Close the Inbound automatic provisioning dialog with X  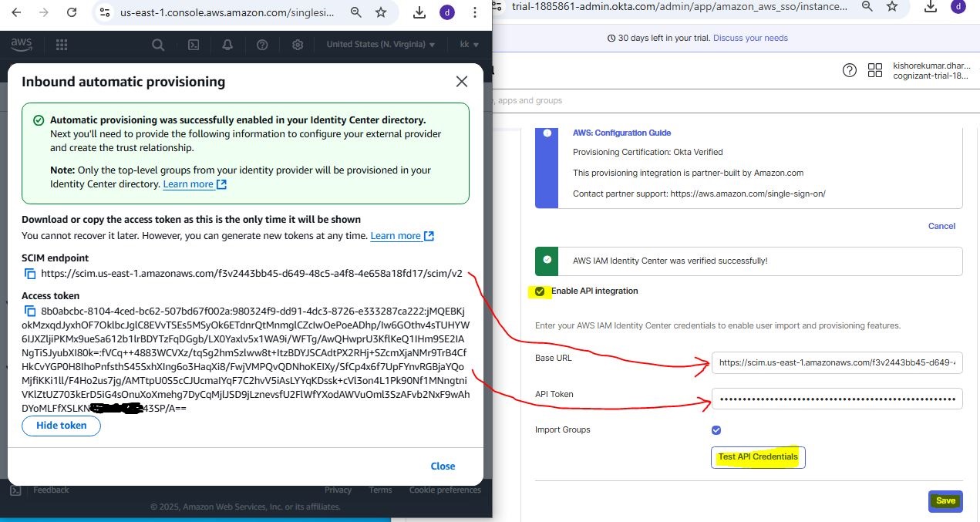point(461,82)
